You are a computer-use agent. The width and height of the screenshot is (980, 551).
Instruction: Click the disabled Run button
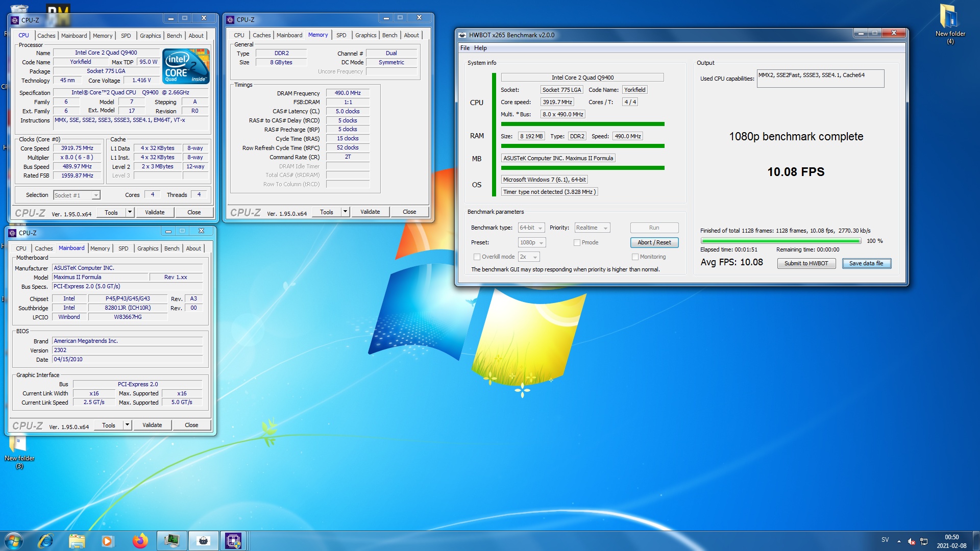tap(654, 228)
